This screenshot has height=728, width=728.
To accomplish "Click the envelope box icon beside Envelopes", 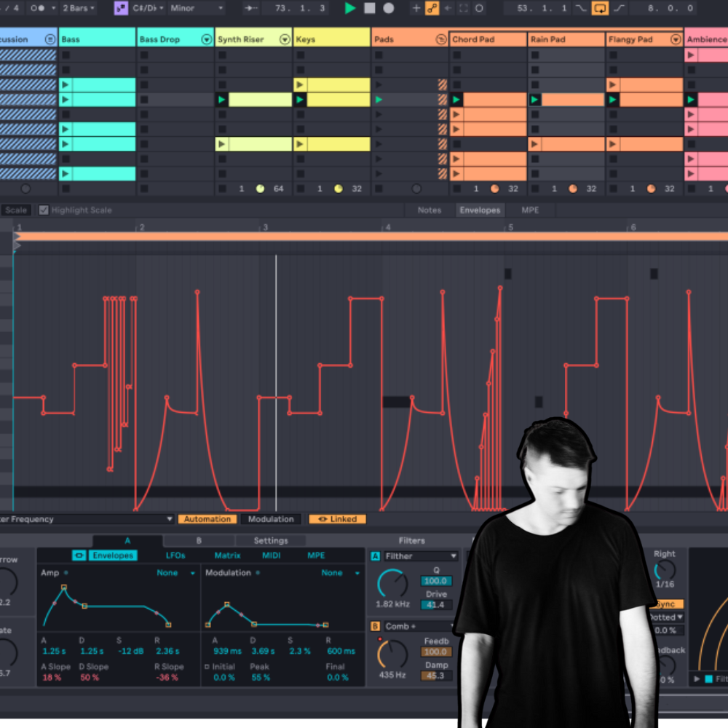I will (79, 555).
